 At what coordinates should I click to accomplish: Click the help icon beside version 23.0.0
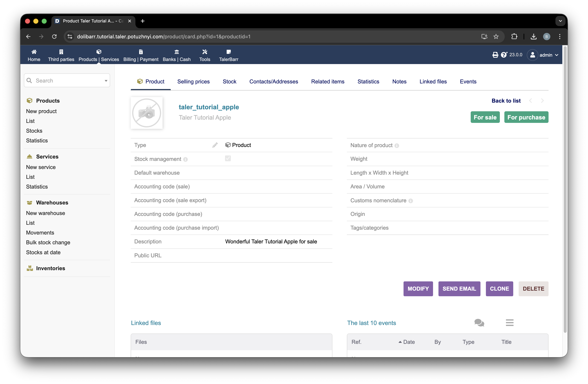point(504,55)
